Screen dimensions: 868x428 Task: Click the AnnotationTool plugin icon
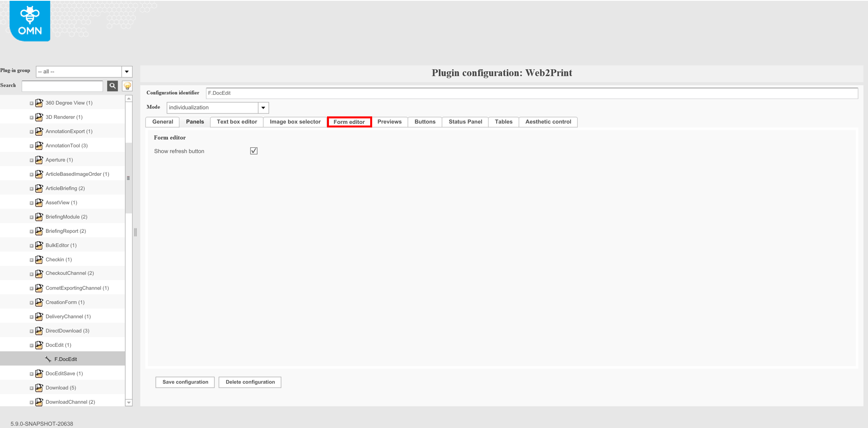[39, 145]
